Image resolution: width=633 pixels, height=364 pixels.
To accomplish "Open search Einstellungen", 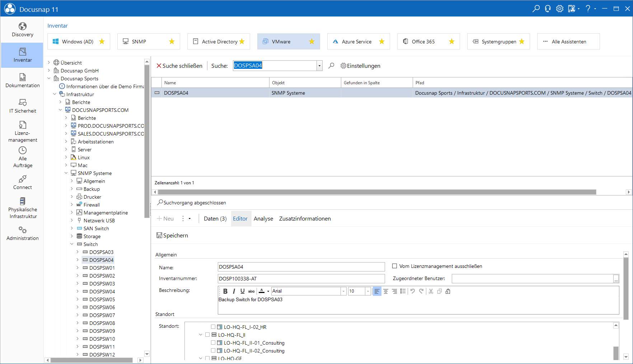I will pyautogui.click(x=360, y=66).
